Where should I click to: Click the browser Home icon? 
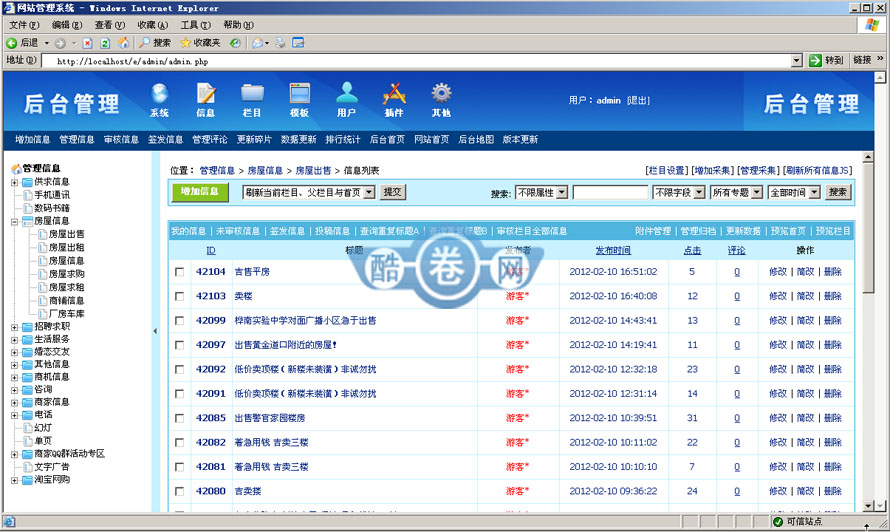pos(123,43)
